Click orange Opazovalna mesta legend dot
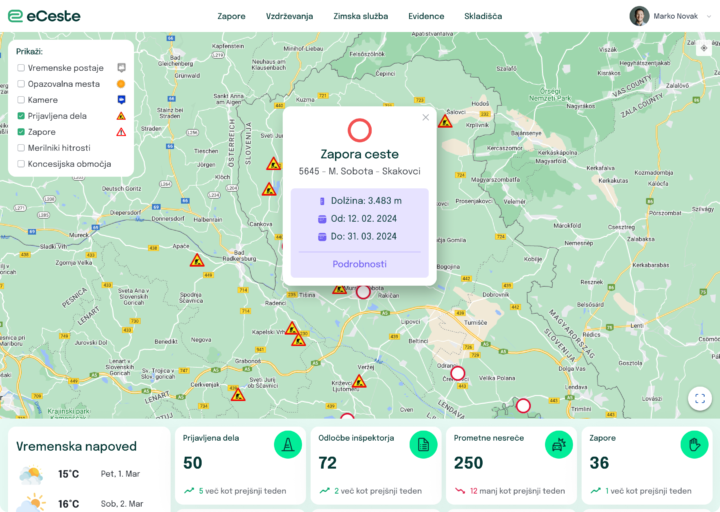 coord(121,84)
